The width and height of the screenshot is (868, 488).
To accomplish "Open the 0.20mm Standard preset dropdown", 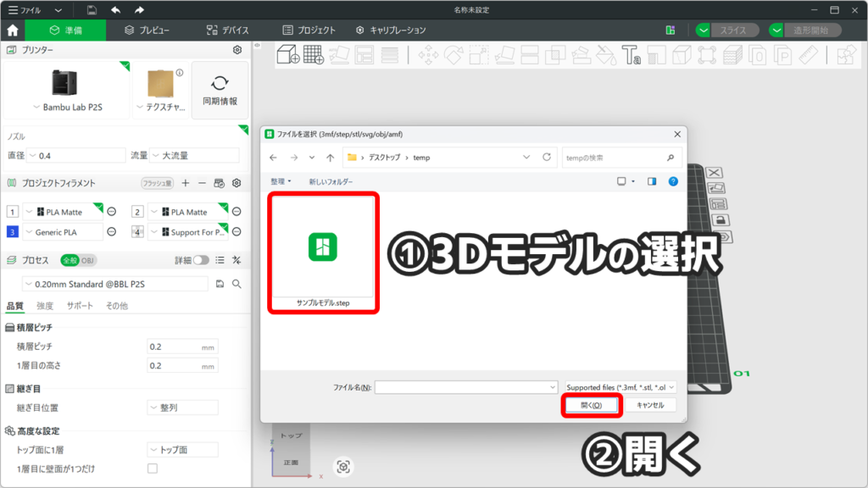I will click(114, 284).
